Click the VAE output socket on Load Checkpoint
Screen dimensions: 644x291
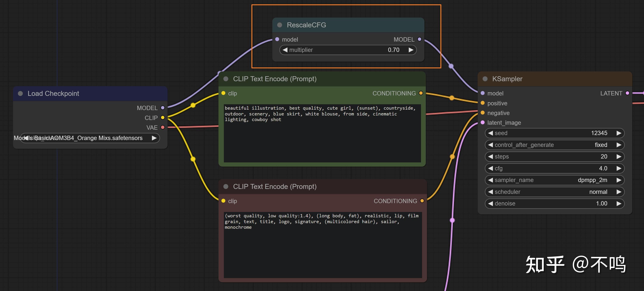coord(163,127)
